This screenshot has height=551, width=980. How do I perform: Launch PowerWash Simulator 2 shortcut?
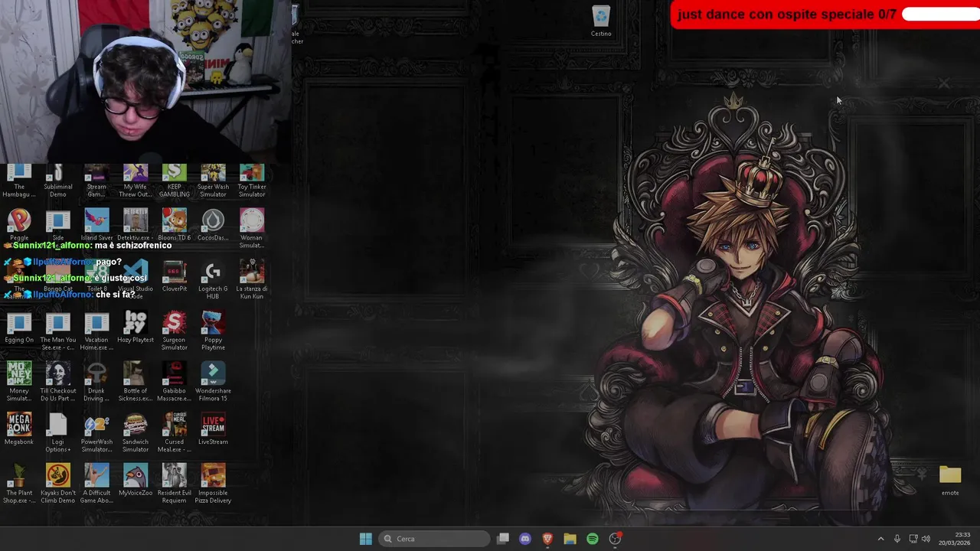click(96, 433)
